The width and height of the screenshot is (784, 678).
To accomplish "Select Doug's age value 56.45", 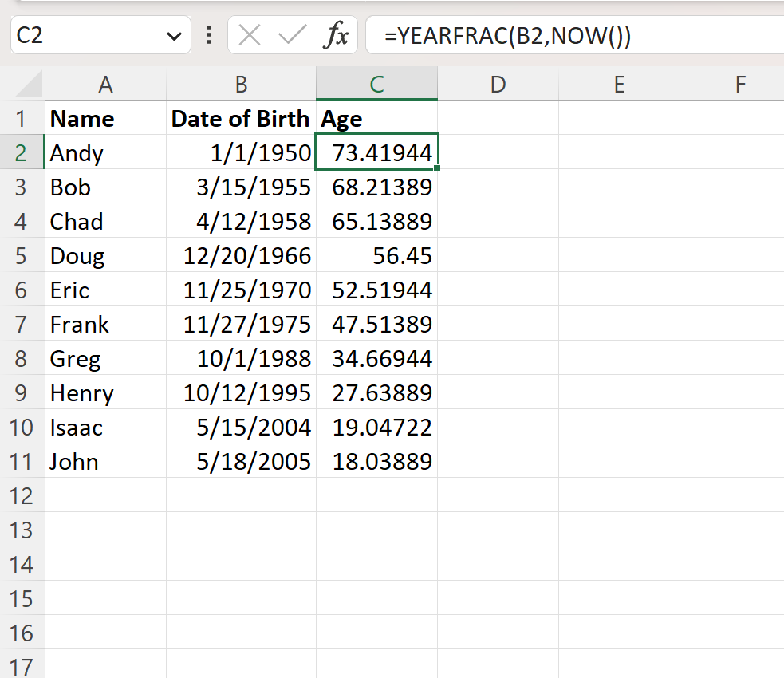I will (376, 255).
